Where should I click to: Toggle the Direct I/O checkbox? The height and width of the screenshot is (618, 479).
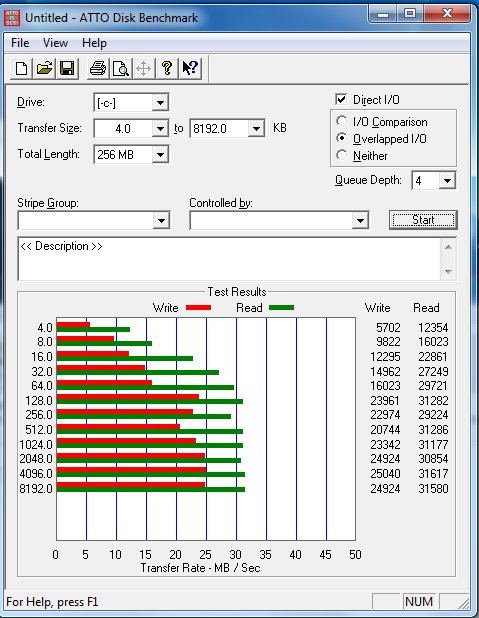[341, 99]
